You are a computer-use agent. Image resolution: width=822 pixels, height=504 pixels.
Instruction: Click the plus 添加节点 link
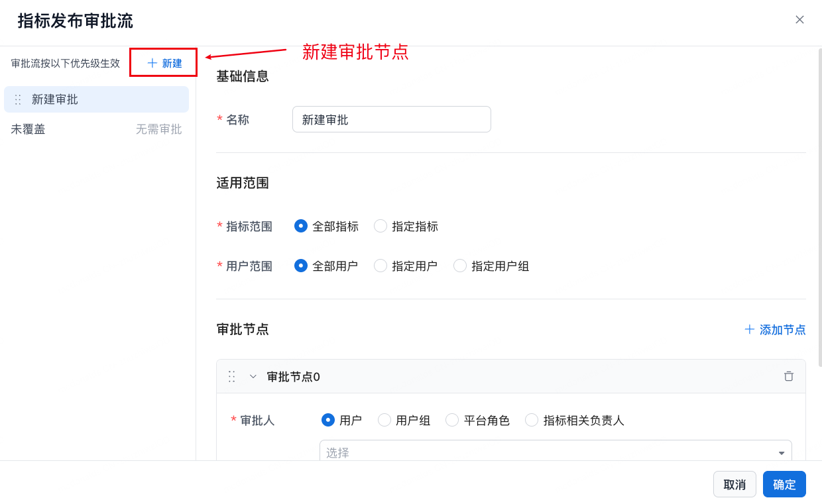pos(775,329)
